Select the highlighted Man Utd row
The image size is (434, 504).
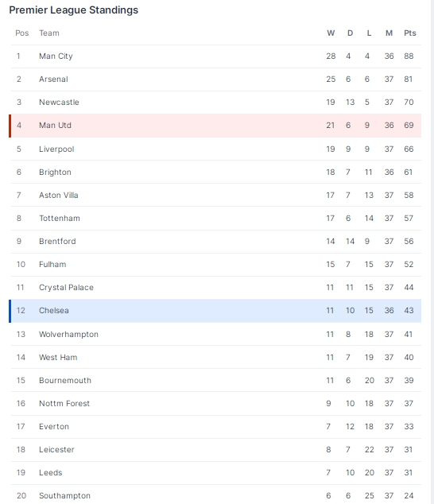click(x=215, y=126)
